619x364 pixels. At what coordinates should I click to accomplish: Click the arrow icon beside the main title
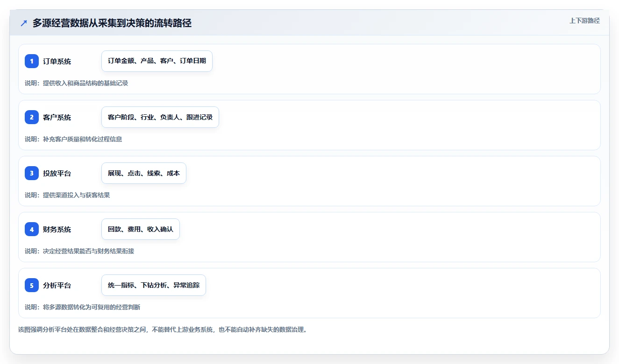coord(24,23)
